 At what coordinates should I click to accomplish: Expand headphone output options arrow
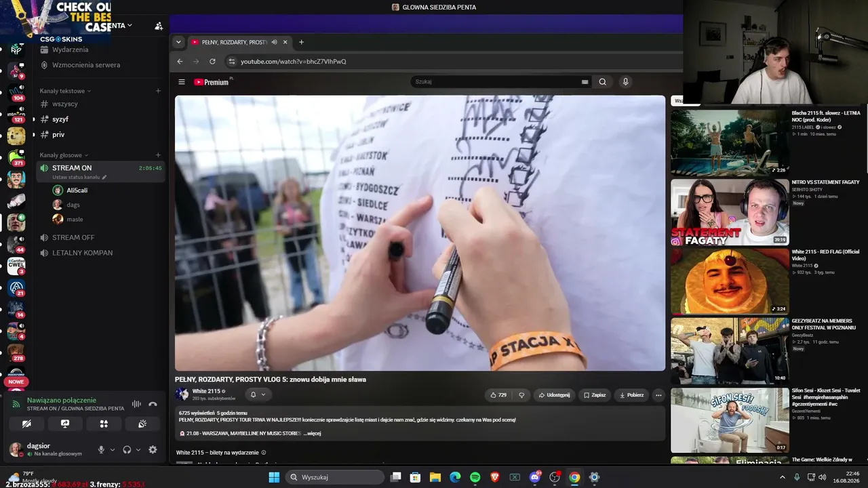(x=138, y=449)
